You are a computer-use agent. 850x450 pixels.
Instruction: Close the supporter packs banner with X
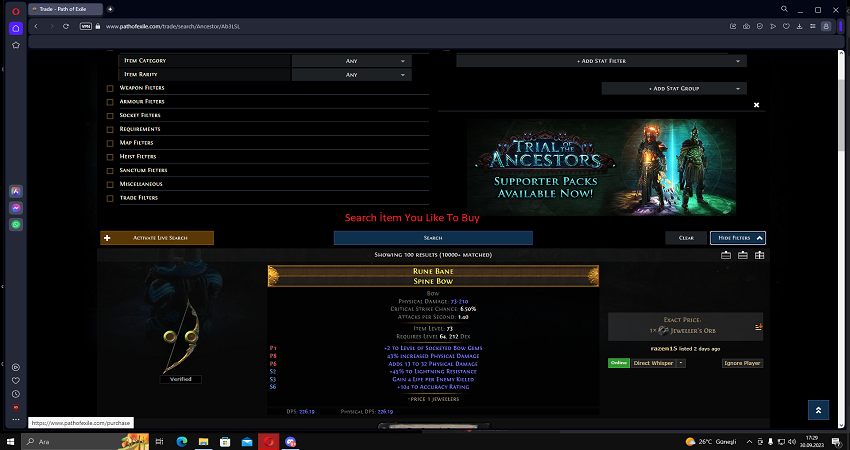pos(757,105)
